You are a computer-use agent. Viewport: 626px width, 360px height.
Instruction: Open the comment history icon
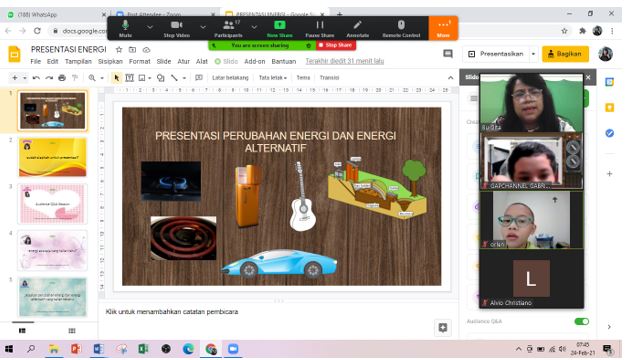[x=448, y=54]
